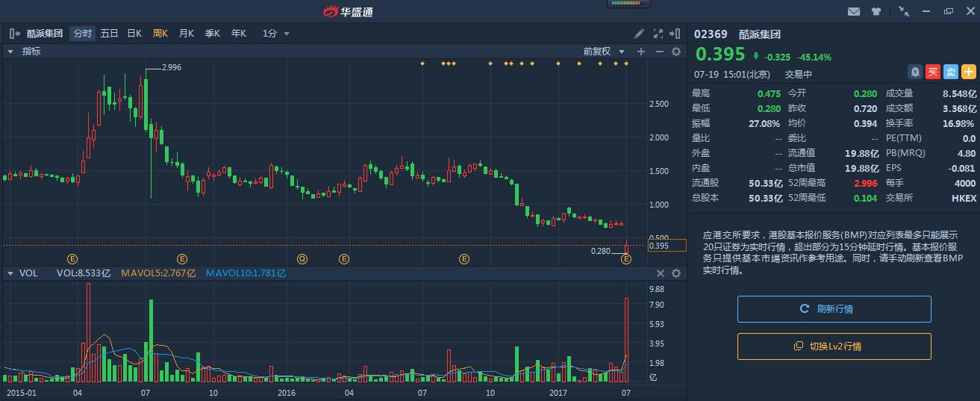Viewport: 980px width, 401px height.
Task: Click VOL value 8.533亿
Action: (x=93, y=273)
